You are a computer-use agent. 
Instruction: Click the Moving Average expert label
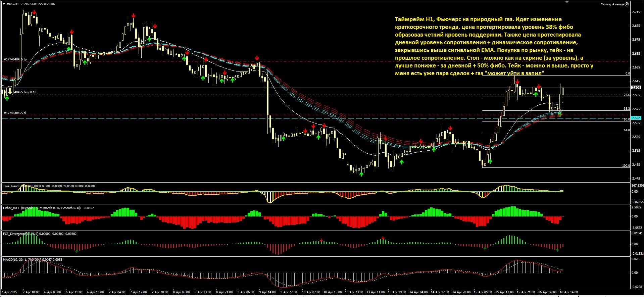612,4
